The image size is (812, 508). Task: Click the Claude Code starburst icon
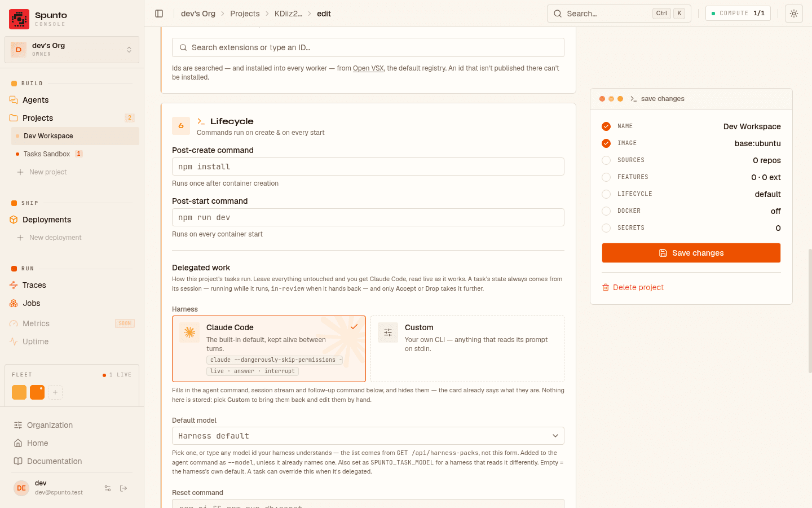pyautogui.click(x=189, y=333)
